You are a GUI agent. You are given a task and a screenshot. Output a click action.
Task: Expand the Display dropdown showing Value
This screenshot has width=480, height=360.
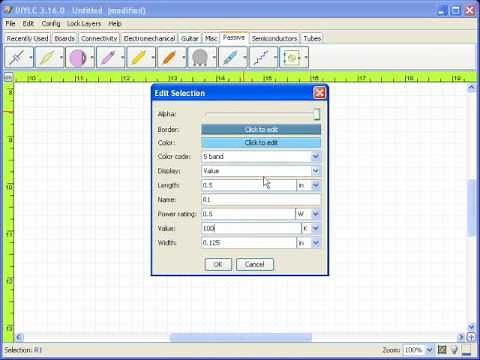(x=315, y=171)
